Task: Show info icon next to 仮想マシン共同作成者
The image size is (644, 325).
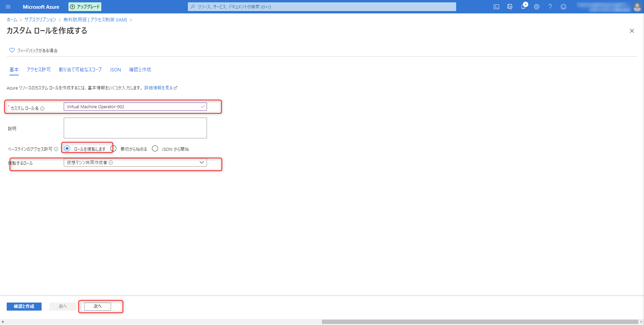Action: pyautogui.click(x=111, y=162)
